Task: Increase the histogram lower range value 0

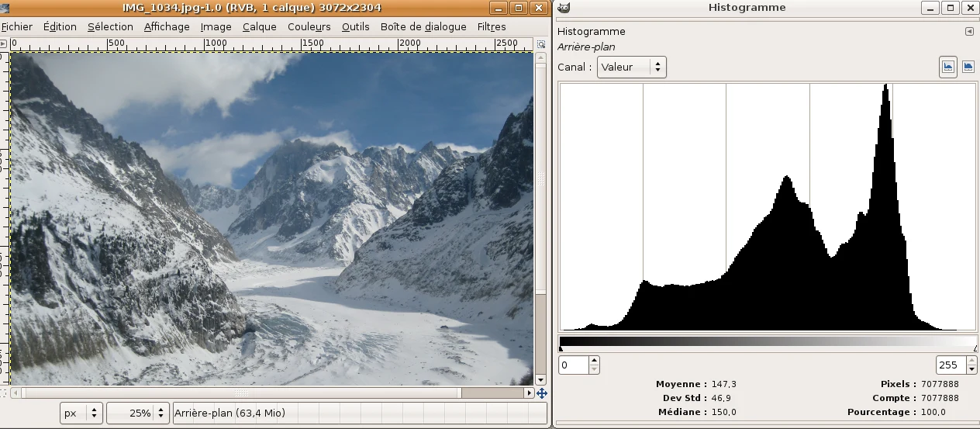Action: (x=594, y=361)
